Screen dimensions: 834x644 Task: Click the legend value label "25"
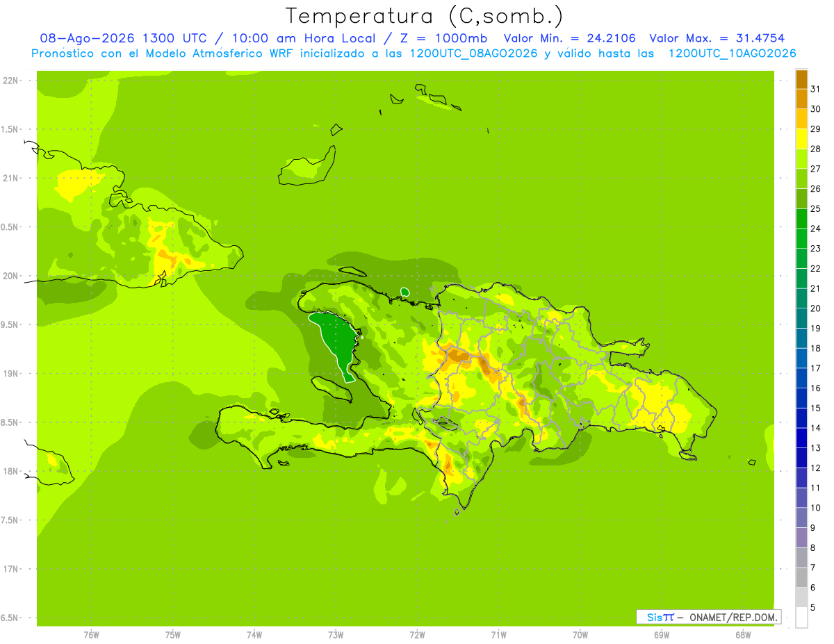click(815, 208)
